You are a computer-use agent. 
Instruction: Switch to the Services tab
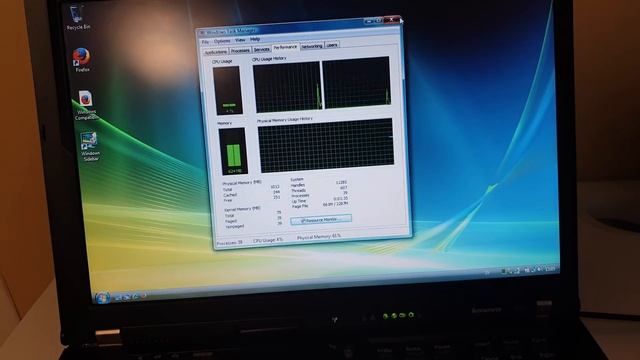coord(262,49)
